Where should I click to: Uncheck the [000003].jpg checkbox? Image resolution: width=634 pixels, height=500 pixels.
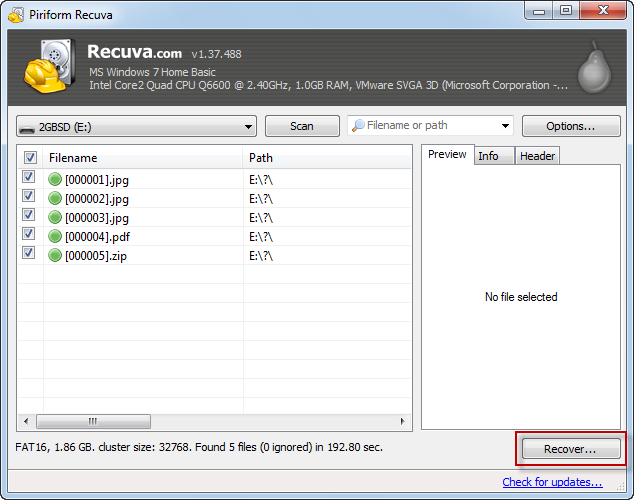[x=28, y=215]
